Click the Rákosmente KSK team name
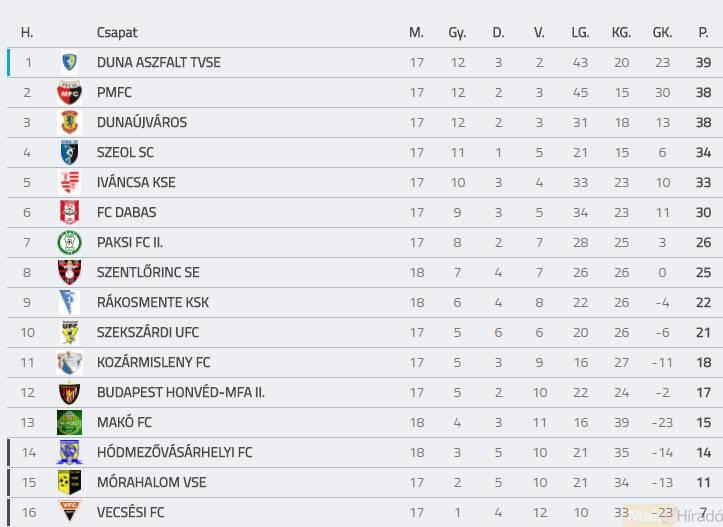Image resolution: width=723 pixels, height=527 pixels. 152,302
